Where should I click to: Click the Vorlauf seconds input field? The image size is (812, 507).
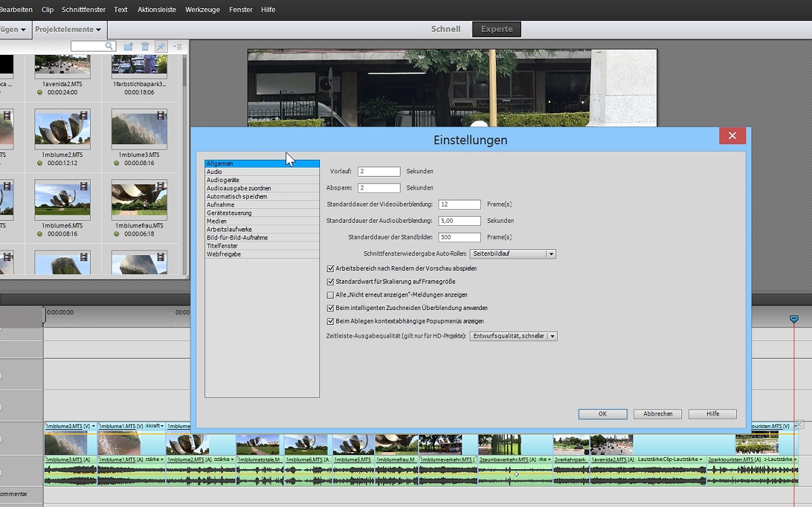[379, 172]
